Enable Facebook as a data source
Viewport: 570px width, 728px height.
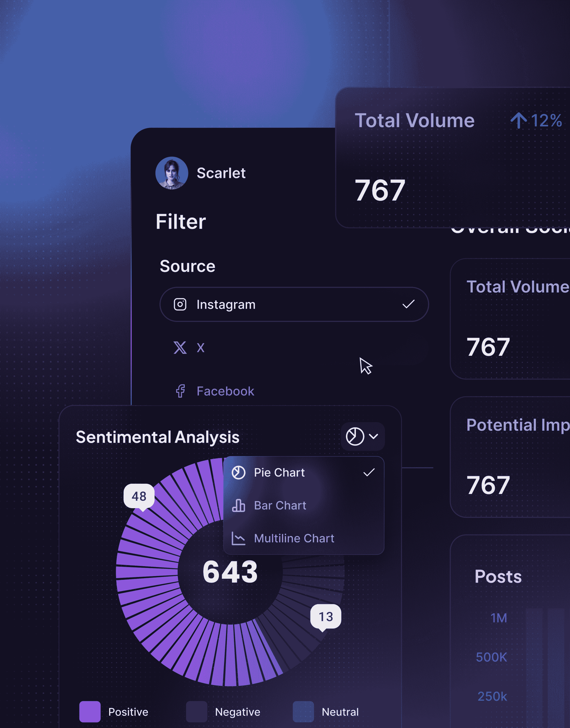pyautogui.click(x=225, y=390)
